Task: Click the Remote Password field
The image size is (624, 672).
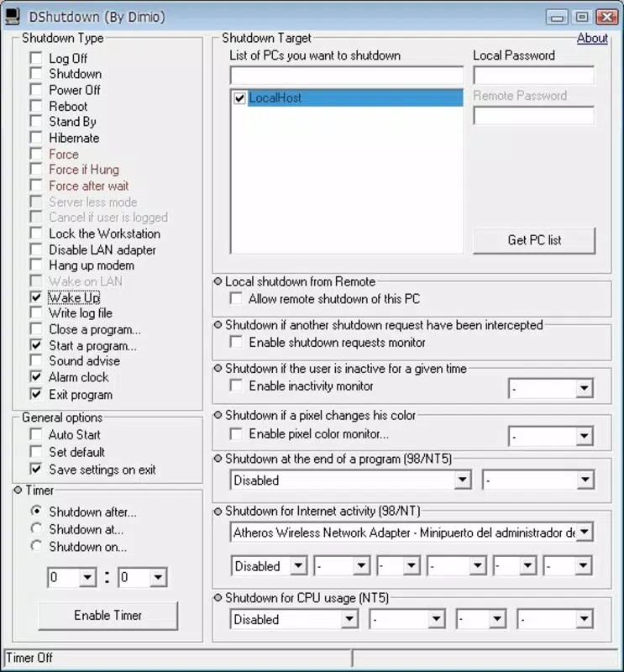Action: [x=533, y=116]
